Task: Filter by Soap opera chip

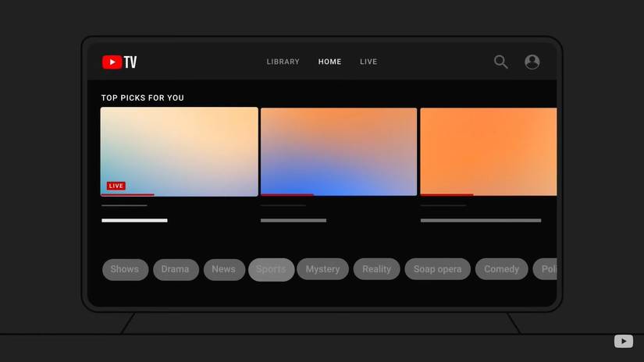Action: point(437,269)
